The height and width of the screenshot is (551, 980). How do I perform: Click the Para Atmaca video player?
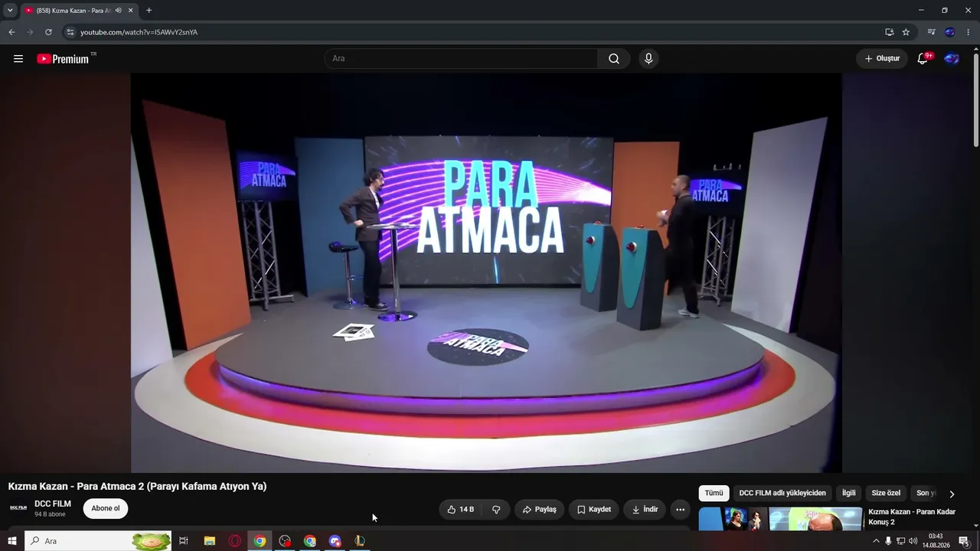[486, 272]
